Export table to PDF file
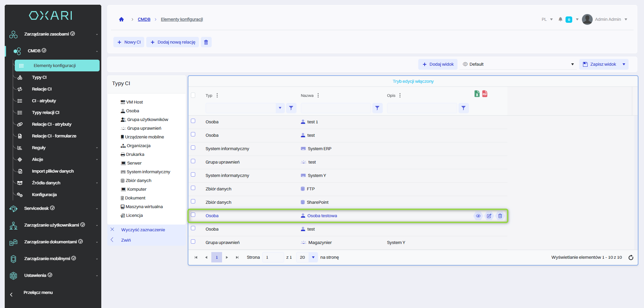 [485, 94]
